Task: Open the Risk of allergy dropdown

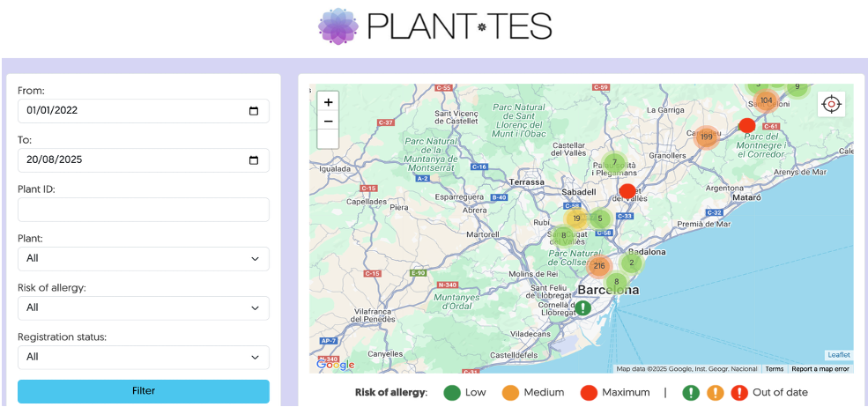Action: [x=144, y=308]
